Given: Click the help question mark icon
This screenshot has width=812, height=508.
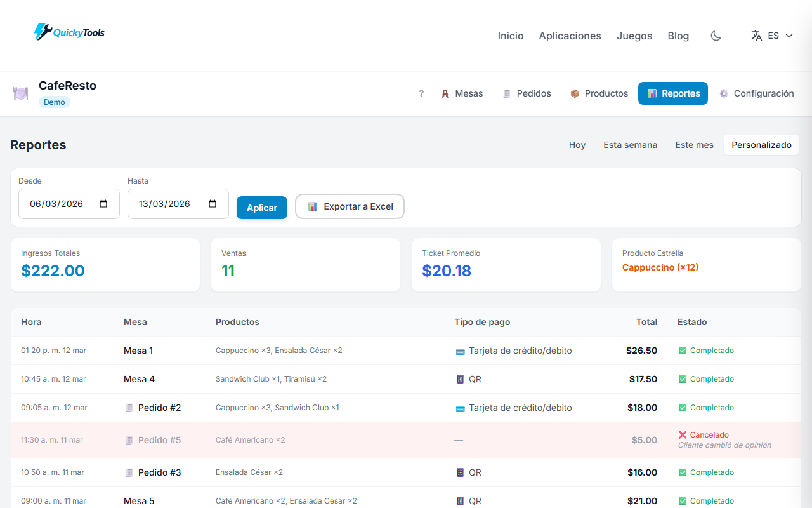Looking at the screenshot, I should tap(421, 93).
